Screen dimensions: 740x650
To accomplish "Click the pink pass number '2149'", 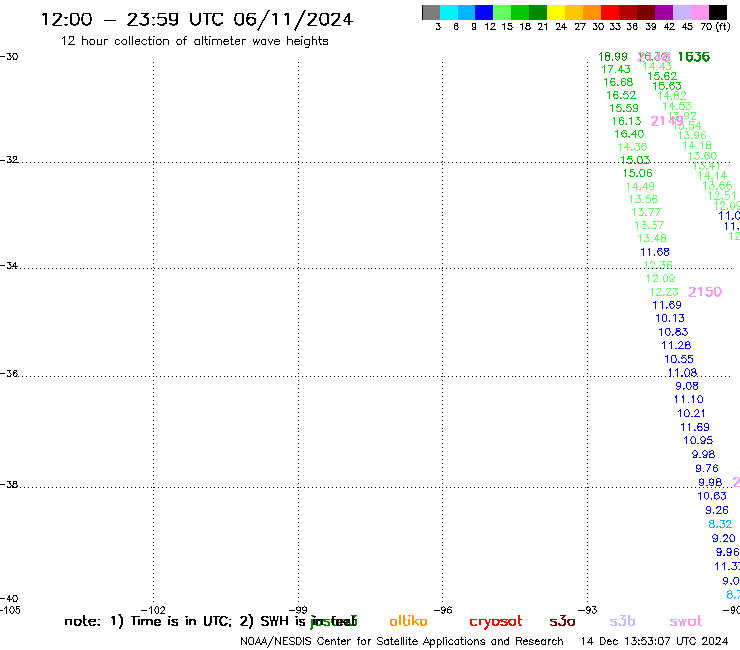I will [x=666, y=121].
